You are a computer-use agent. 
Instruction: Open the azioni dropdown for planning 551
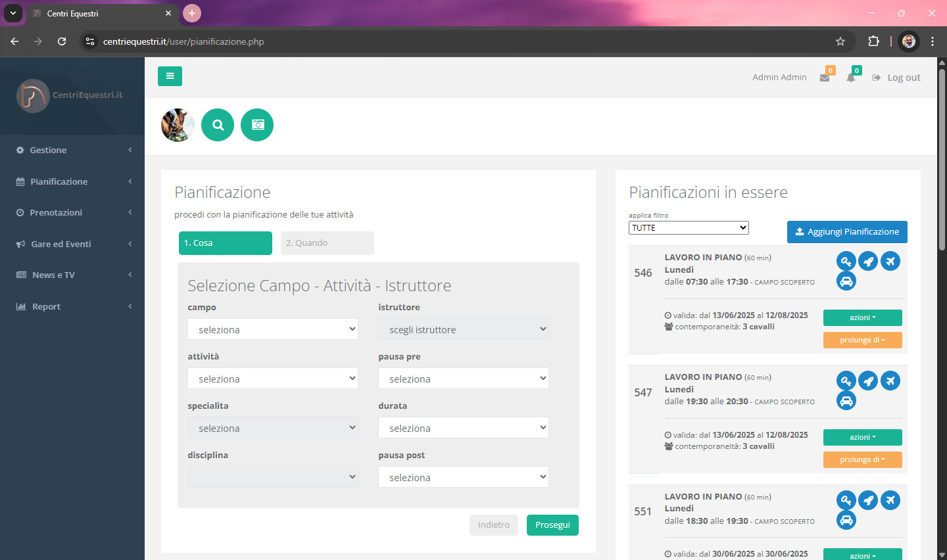pyautogui.click(x=863, y=555)
